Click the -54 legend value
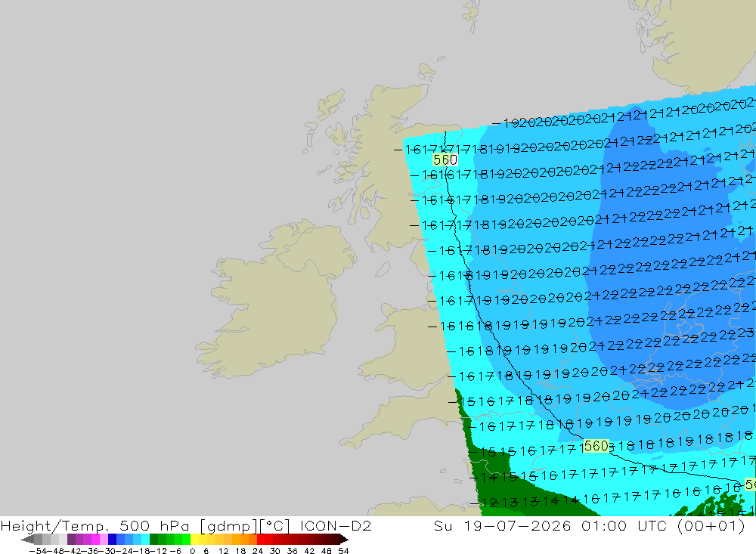The image size is (756, 554). [x=38, y=551]
